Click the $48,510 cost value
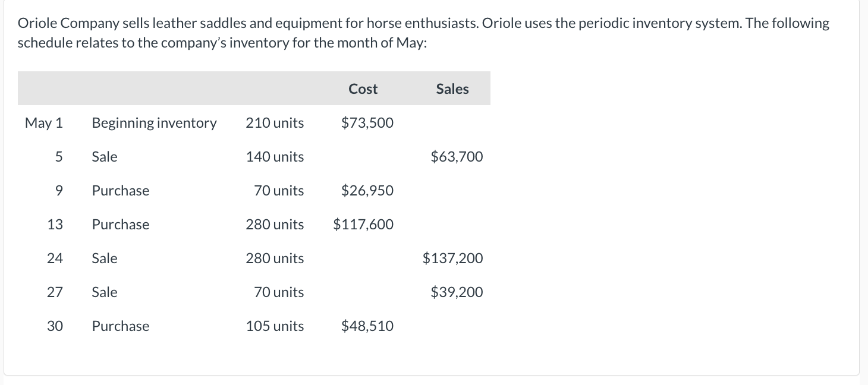The width and height of the screenshot is (868, 385). click(x=367, y=326)
